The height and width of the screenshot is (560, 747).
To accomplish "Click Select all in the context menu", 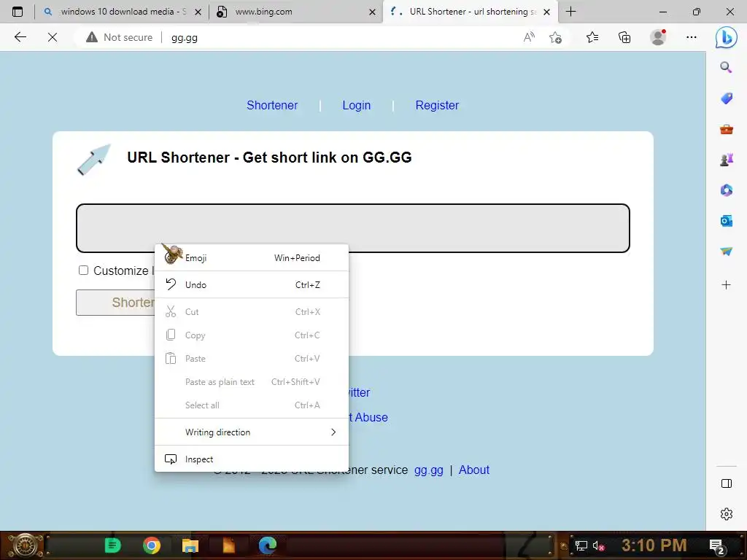I will tap(252, 405).
